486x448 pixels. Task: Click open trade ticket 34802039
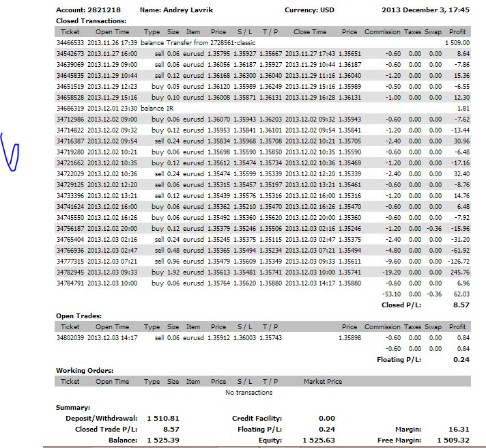70,337
